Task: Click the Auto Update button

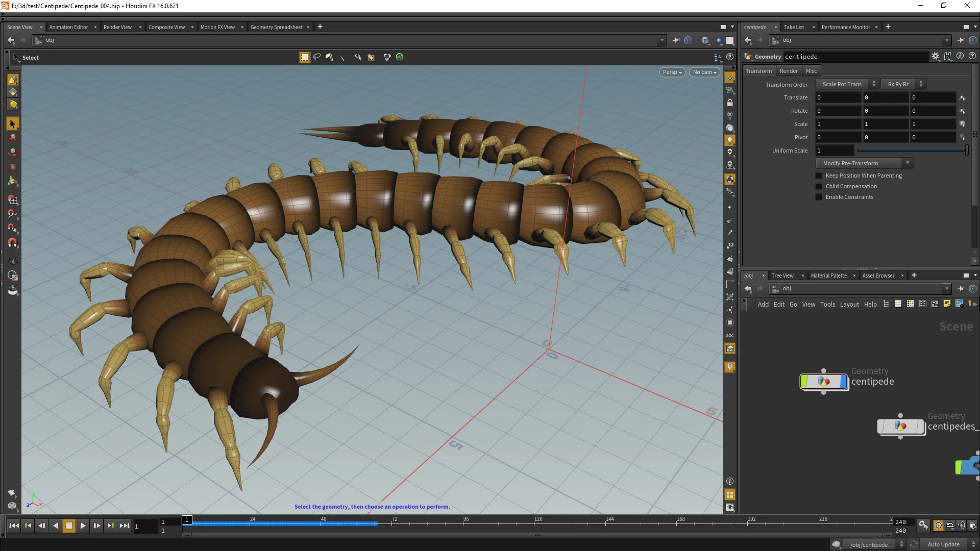Action: [x=944, y=544]
